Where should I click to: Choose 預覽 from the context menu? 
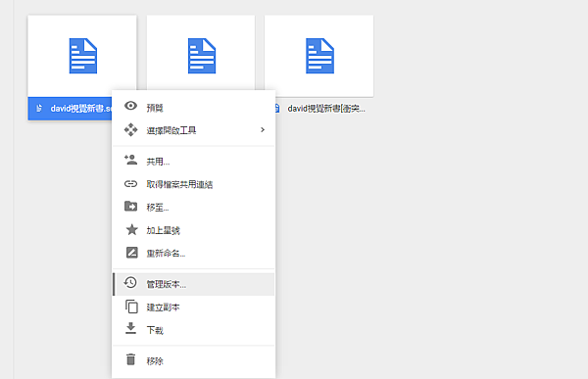point(193,107)
